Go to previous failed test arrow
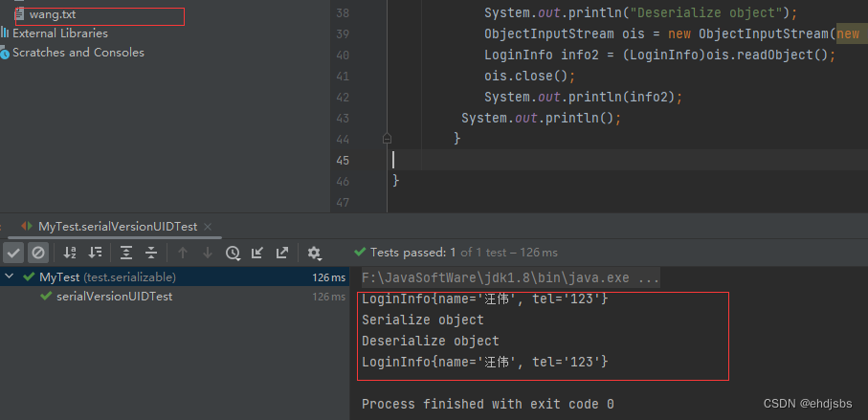The height and width of the screenshot is (420, 868). click(x=183, y=253)
